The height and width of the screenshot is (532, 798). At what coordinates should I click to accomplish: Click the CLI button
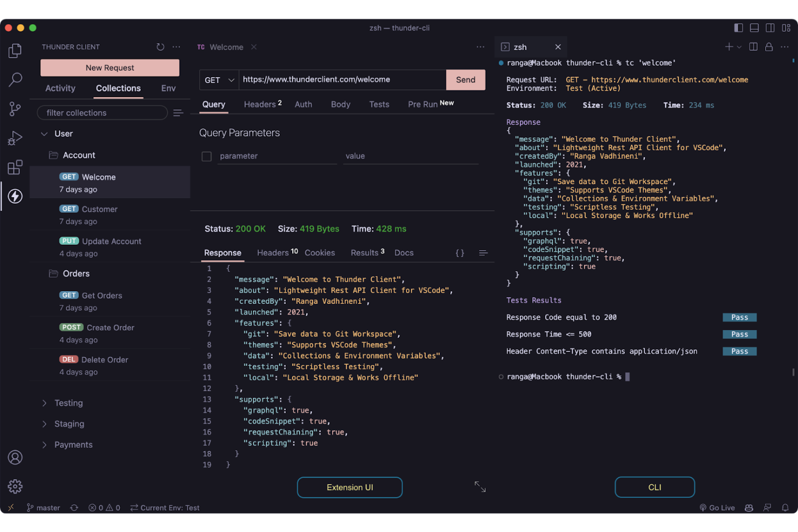655,487
